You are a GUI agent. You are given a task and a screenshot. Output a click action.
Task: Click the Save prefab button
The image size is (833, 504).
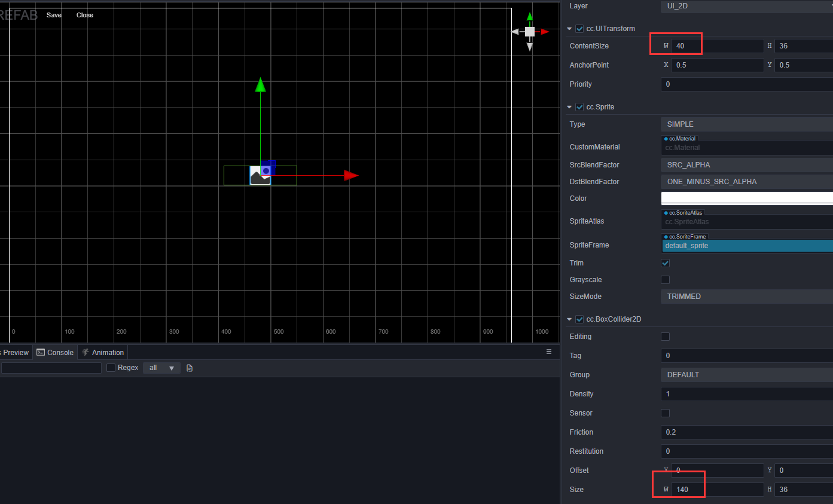54,15
